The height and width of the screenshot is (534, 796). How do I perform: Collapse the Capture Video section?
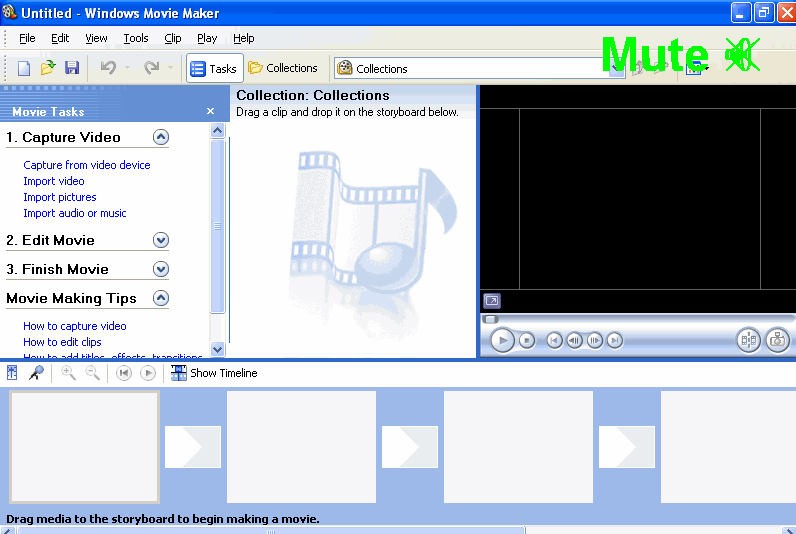(x=161, y=137)
